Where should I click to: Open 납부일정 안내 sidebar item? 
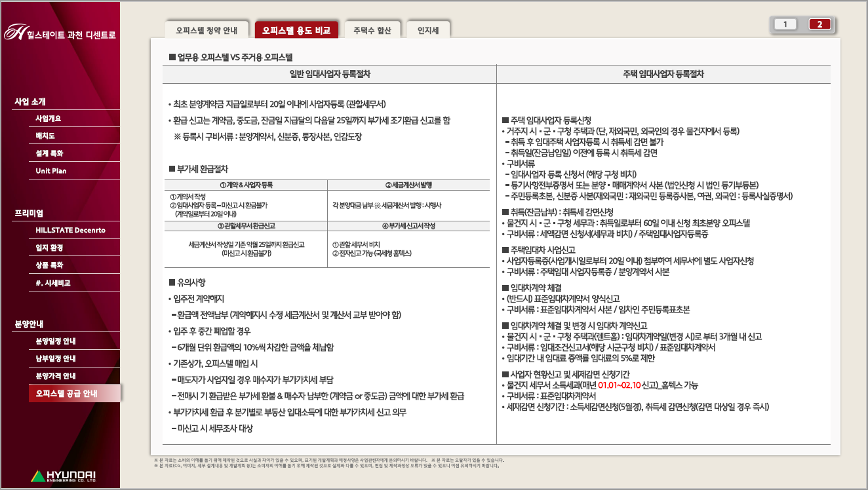tap(56, 358)
